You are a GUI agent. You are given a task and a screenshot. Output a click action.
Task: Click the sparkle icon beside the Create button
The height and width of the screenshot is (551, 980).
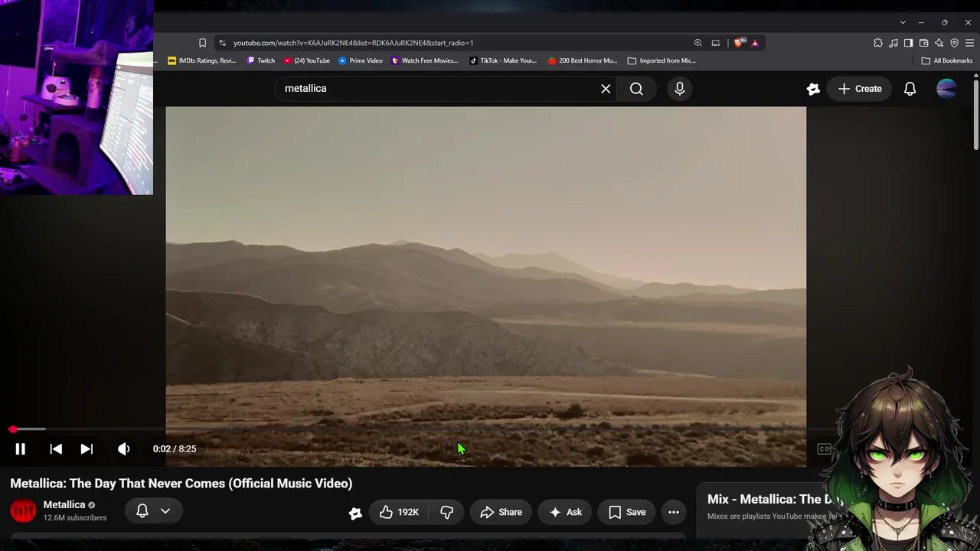tap(813, 89)
